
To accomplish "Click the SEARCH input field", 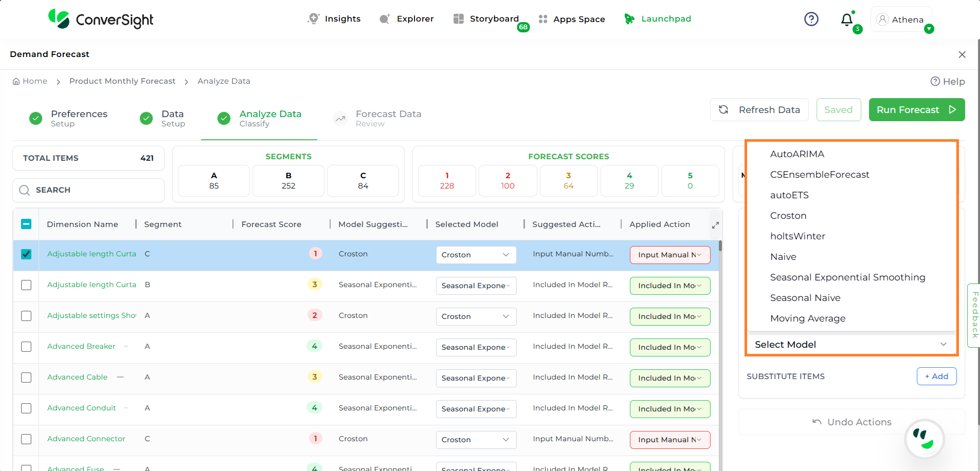I will click(88, 190).
